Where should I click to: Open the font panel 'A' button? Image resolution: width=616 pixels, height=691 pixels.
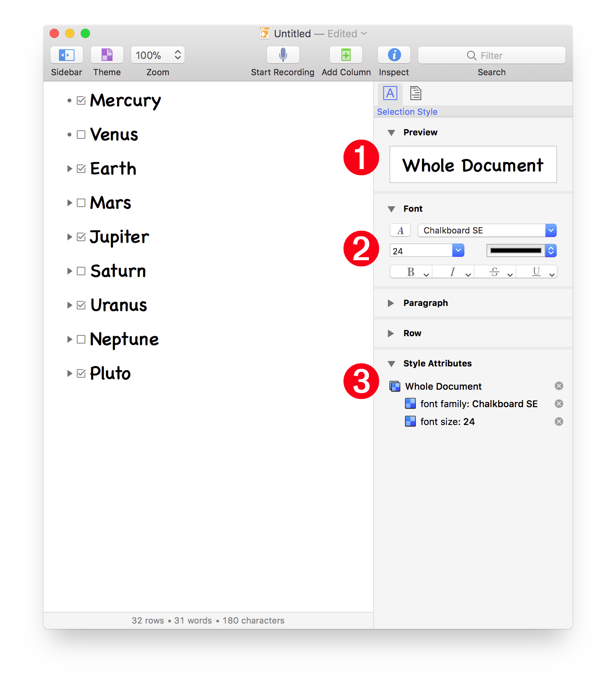click(x=400, y=231)
